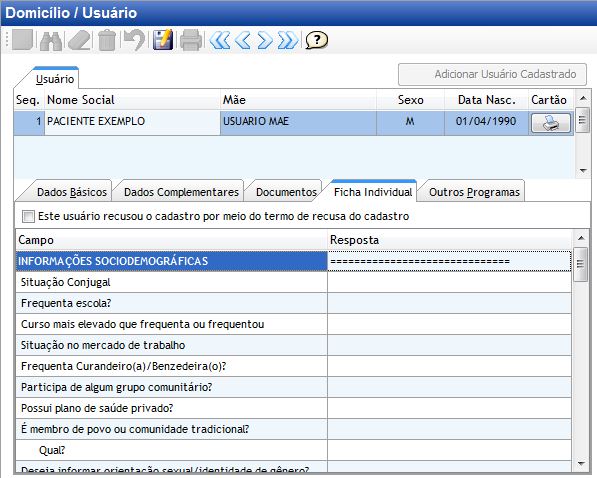Click the eraser clear icon

click(80, 40)
